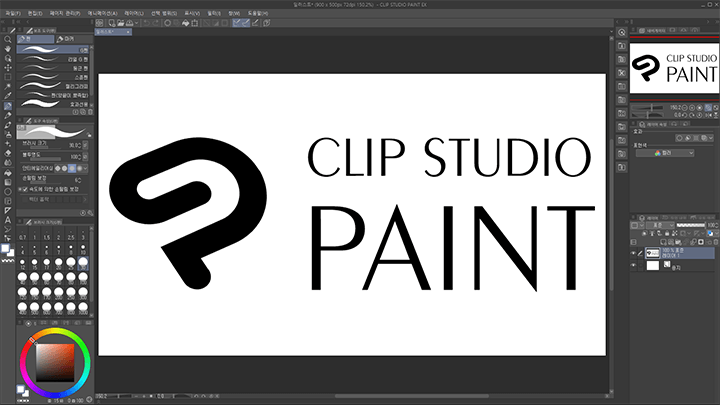The image size is (720, 405).
Task: Select the Pen tool in tool palette
Action: 8,106
